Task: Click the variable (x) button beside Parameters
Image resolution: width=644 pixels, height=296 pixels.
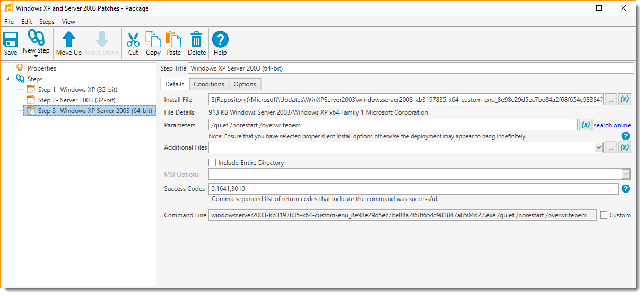Action: coord(586,125)
